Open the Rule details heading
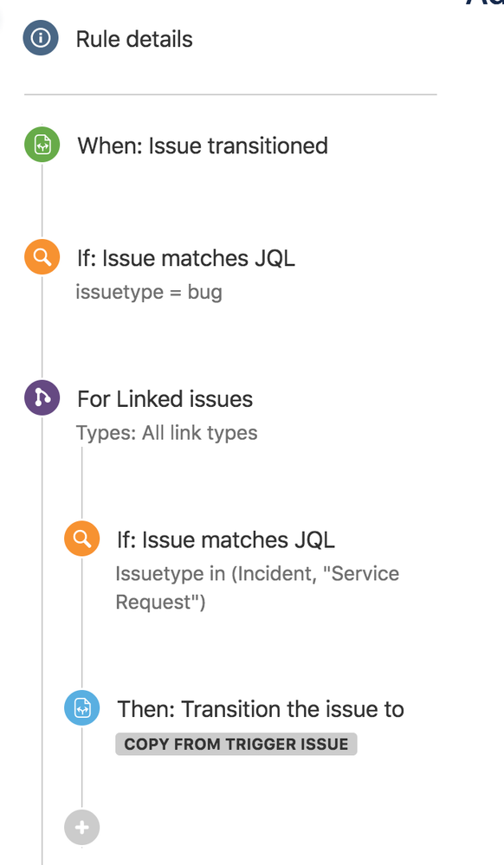The width and height of the screenshot is (504, 865). coord(134,38)
